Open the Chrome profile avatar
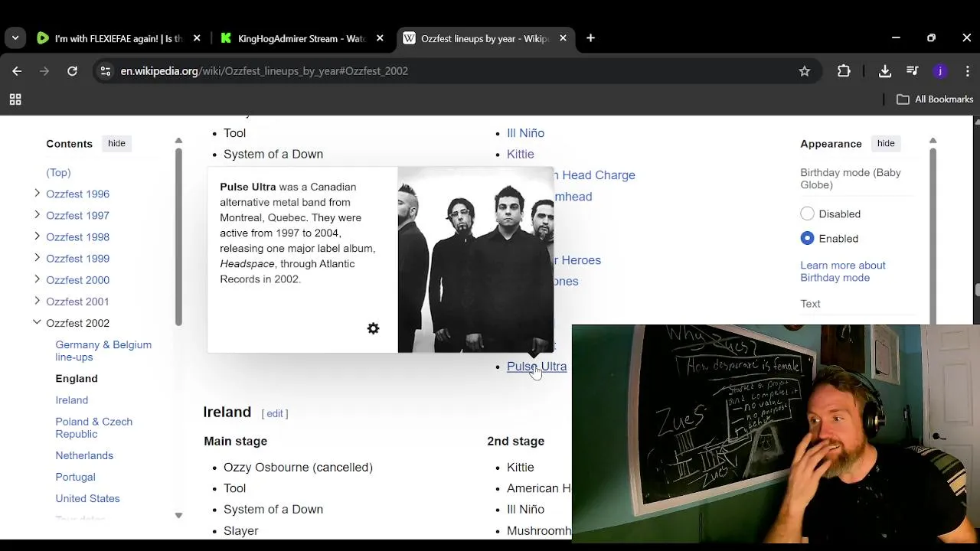The width and height of the screenshot is (980, 551). (x=940, y=71)
